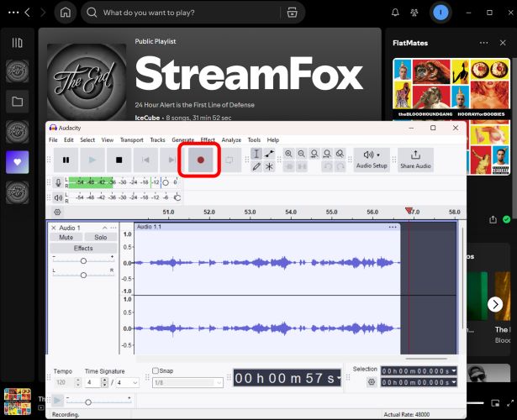Image resolution: width=517 pixels, height=420 pixels.
Task: Click the microphone record meter icon
Action: [58, 182]
